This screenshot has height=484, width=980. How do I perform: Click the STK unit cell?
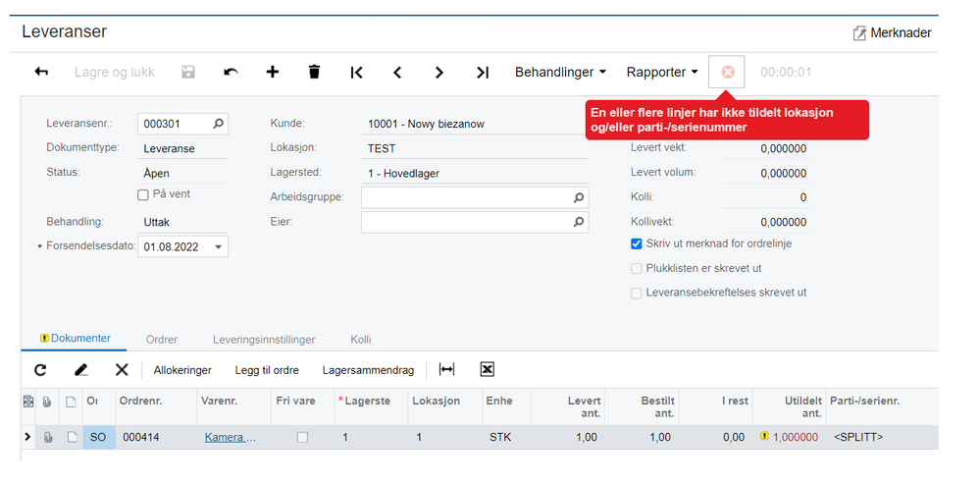[506, 438]
